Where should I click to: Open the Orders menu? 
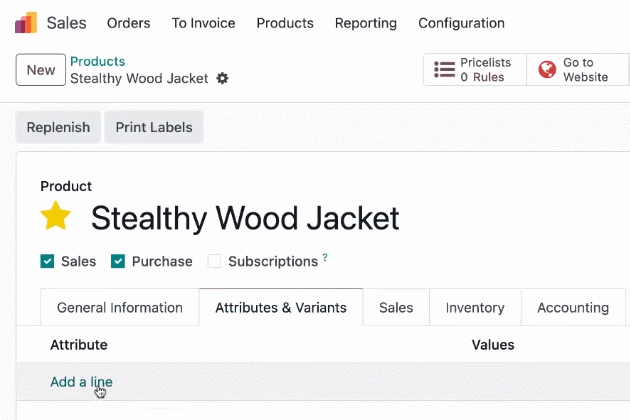coord(129,23)
